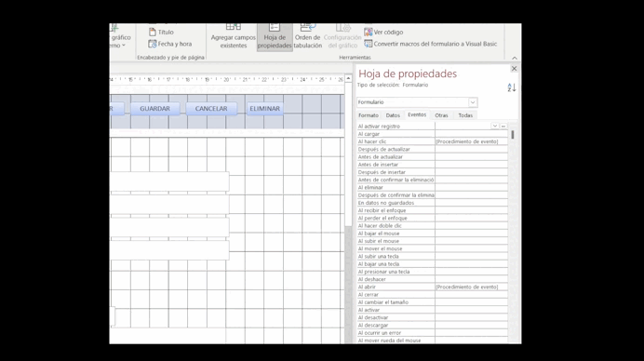Viewport: 644px width, 361px height.
Task: Expand the Al activar registro dropdown arrow
Action: click(495, 127)
